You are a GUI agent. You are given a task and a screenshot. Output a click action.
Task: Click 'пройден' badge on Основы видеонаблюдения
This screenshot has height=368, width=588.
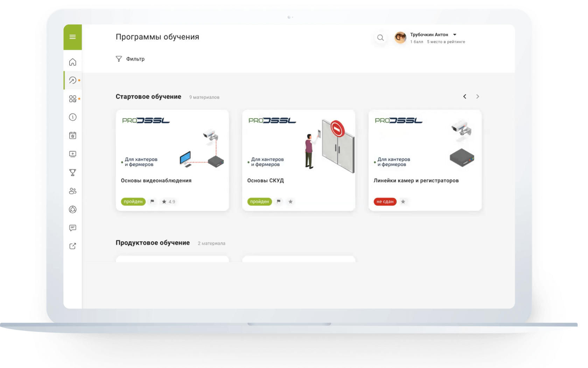point(133,202)
